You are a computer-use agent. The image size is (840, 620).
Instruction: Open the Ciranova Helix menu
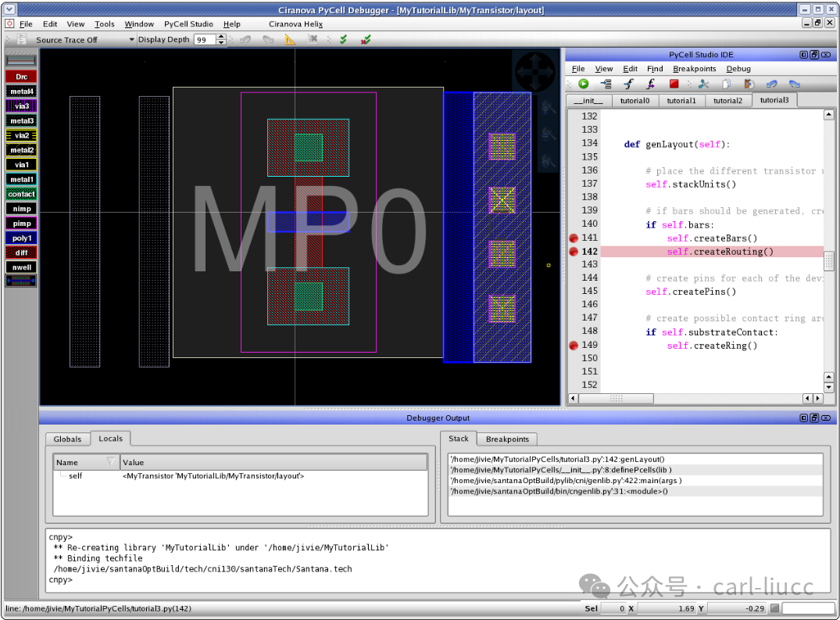click(x=295, y=23)
